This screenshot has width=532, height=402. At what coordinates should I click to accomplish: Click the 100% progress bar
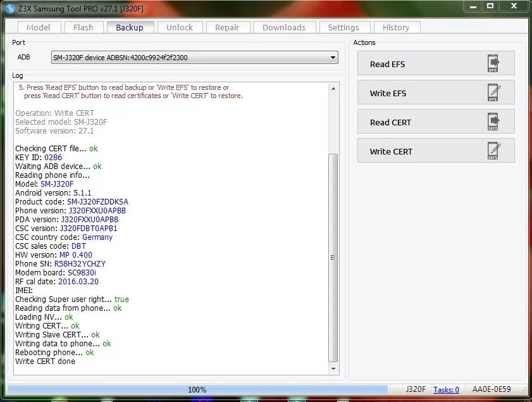197,390
